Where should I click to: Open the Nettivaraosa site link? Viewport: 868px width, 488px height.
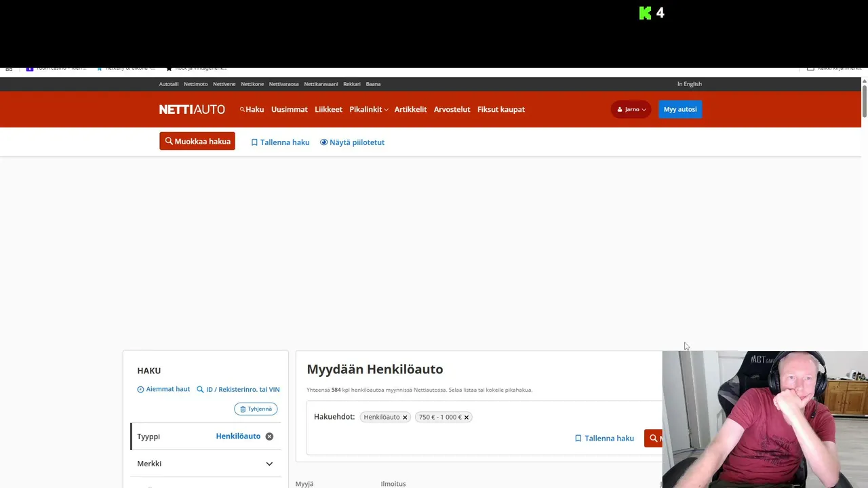click(x=283, y=84)
